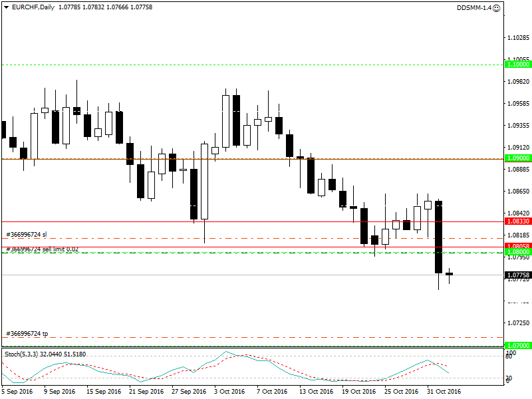The image size is (532, 399).
Task: Click the 5 Sep 2016 date label
Action: tap(17, 391)
